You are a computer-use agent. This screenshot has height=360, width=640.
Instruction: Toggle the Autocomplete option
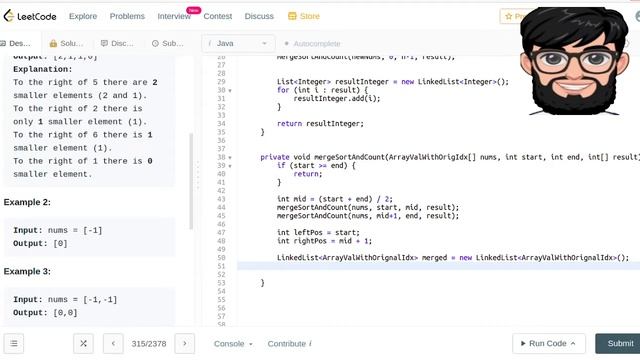pyautogui.click(x=312, y=43)
